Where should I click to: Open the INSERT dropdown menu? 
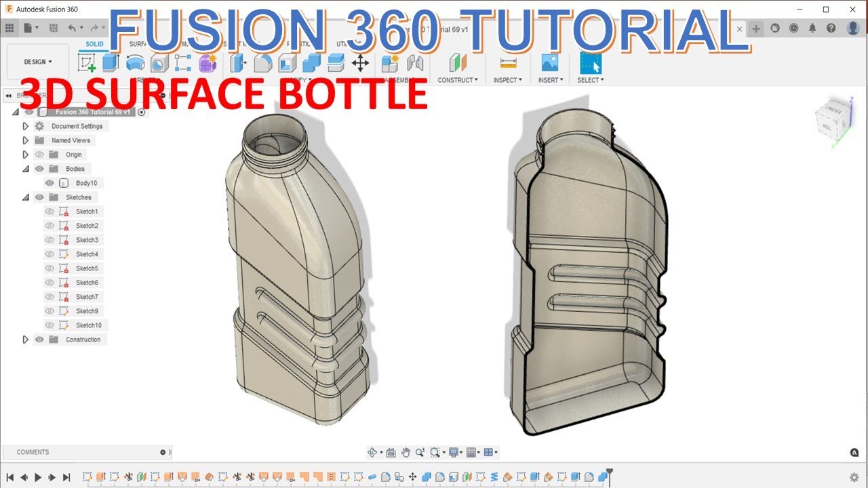pyautogui.click(x=549, y=80)
